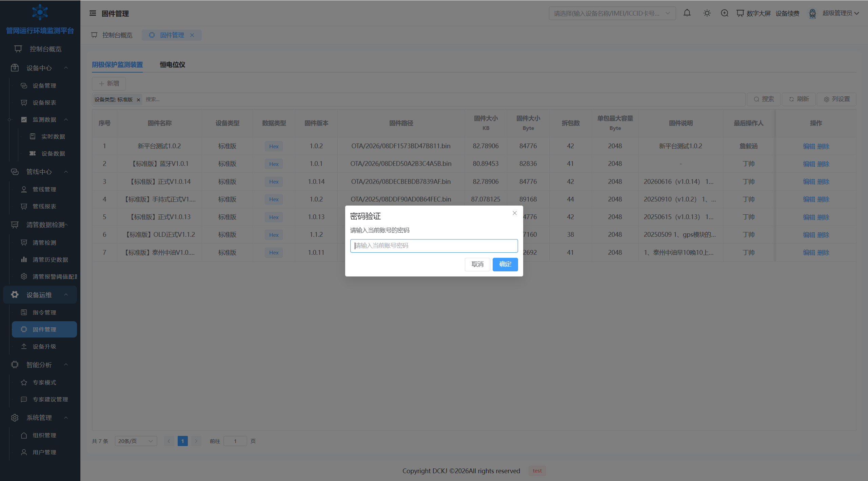Open 控制台概览 in the sidebar menu

click(x=40, y=49)
